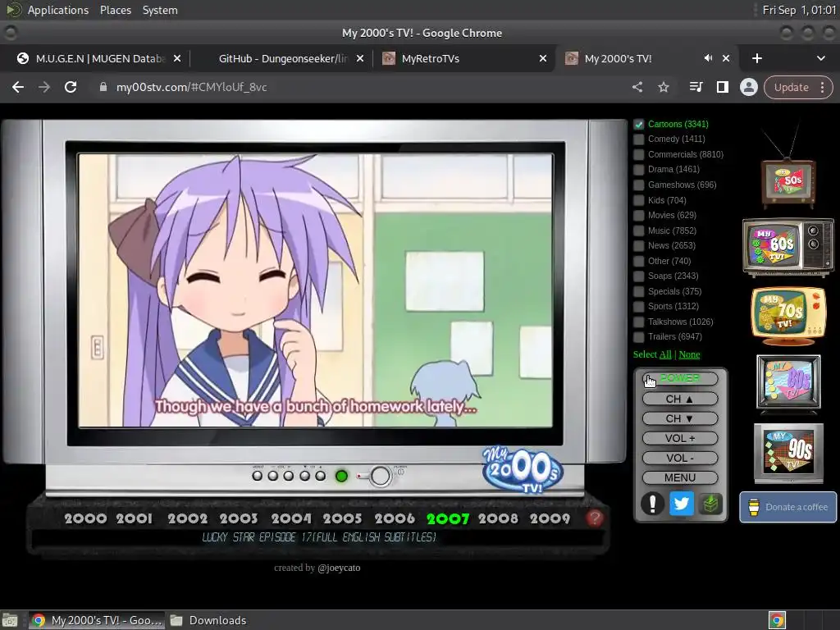Switch to the MyRetroTVs tab
The height and width of the screenshot is (630, 840).
pyautogui.click(x=464, y=58)
